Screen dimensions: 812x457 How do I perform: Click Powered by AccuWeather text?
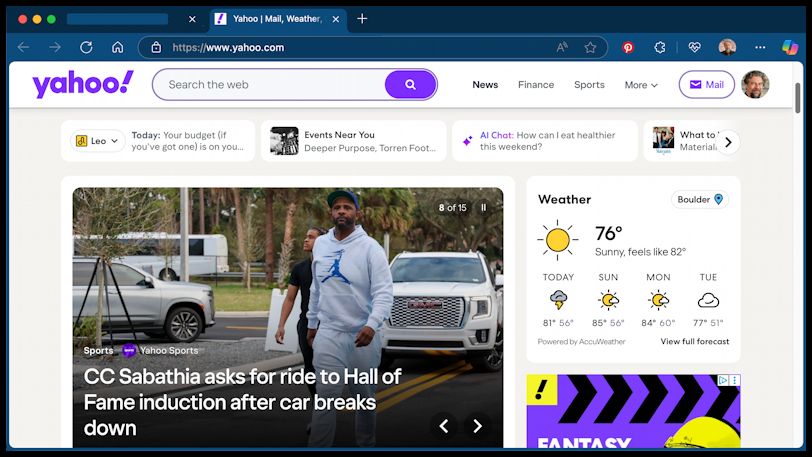582,342
